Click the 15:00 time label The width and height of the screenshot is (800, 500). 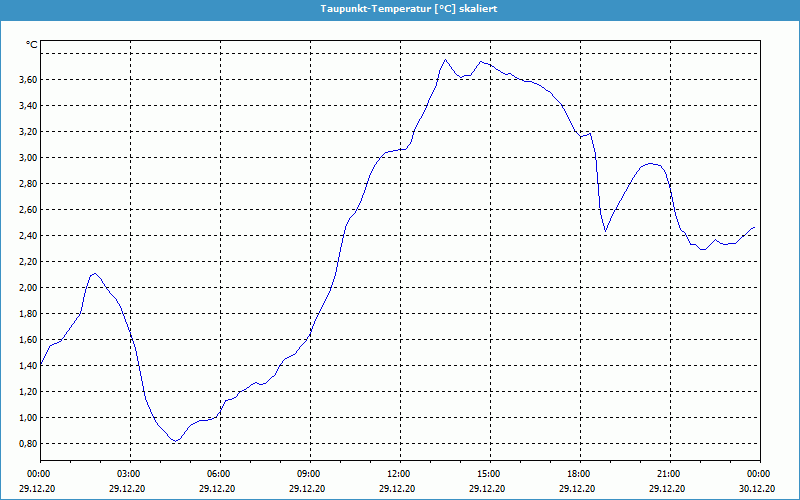point(488,474)
